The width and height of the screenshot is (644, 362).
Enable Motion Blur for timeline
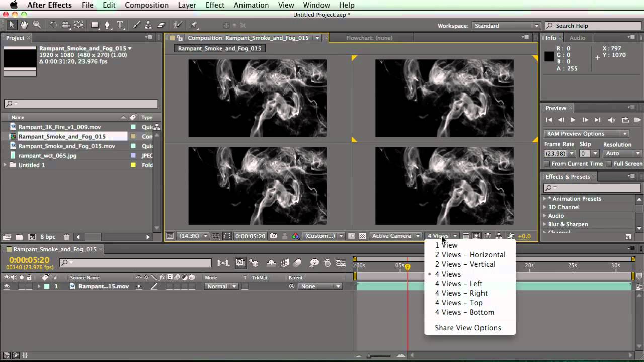[297, 263]
